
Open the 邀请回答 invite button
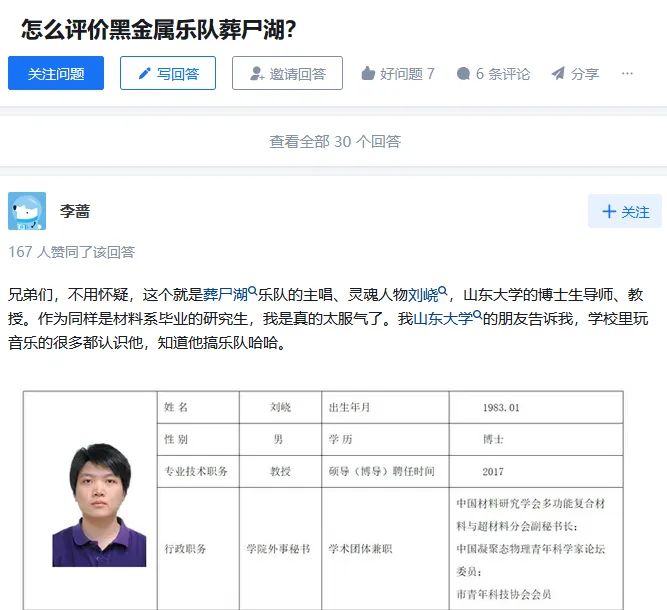coord(287,73)
